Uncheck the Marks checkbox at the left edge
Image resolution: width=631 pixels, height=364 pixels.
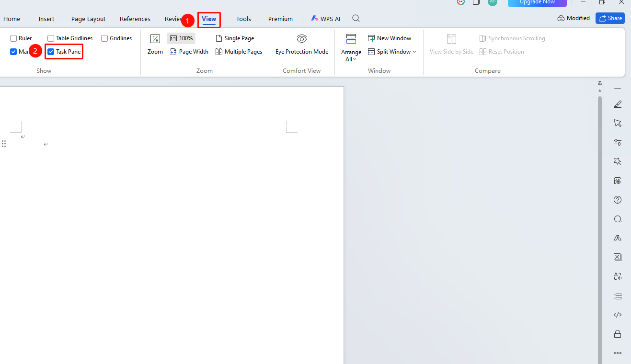tap(13, 52)
